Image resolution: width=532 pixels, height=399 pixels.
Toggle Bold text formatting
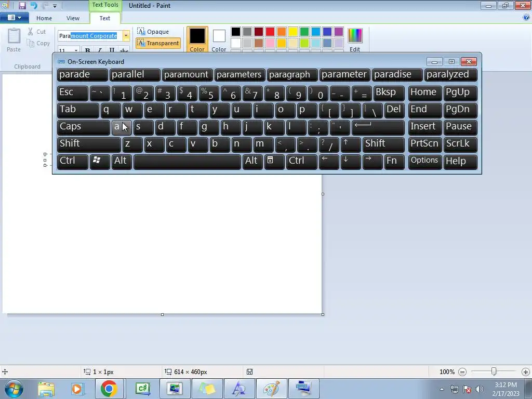click(x=87, y=50)
